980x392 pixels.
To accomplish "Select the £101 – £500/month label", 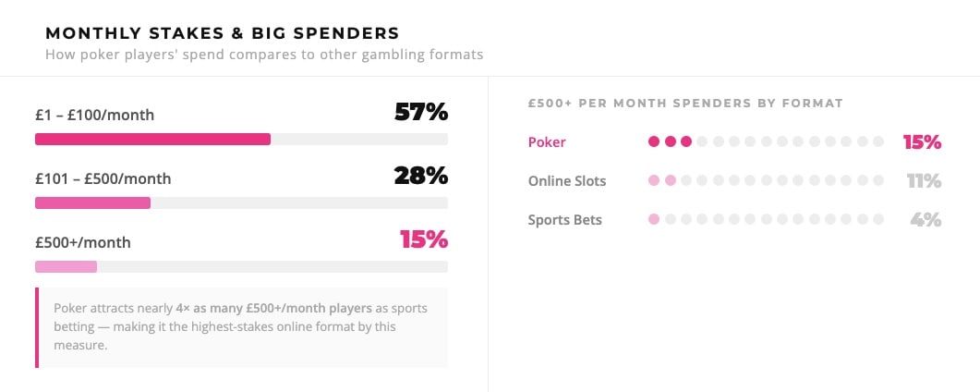I will (x=103, y=179).
